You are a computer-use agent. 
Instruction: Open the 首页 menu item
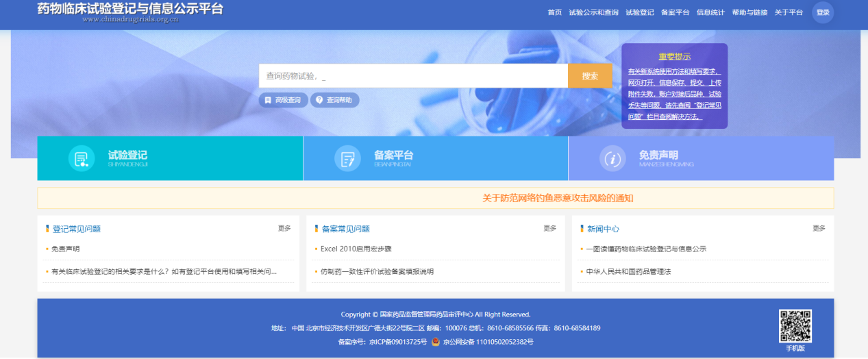[554, 12]
